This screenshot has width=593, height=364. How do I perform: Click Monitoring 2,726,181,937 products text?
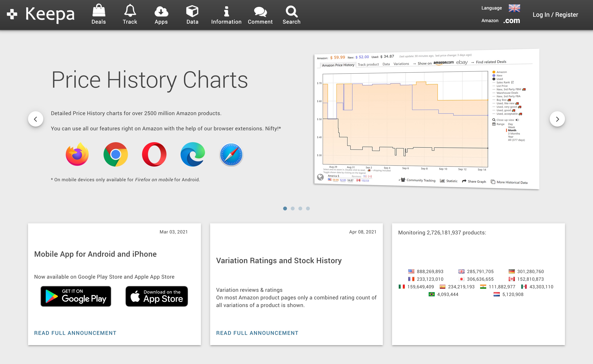coord(442,233)
